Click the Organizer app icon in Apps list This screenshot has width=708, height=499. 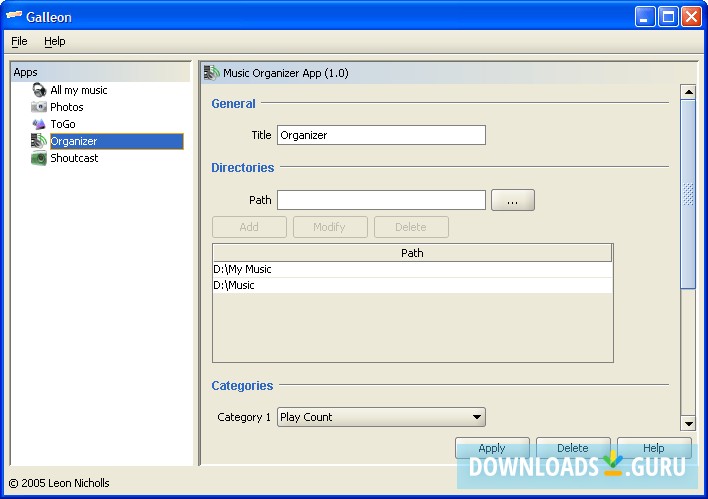(39, 141)
